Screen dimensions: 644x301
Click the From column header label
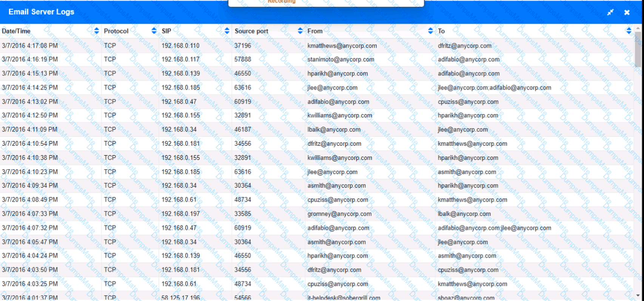pos(315,31)
